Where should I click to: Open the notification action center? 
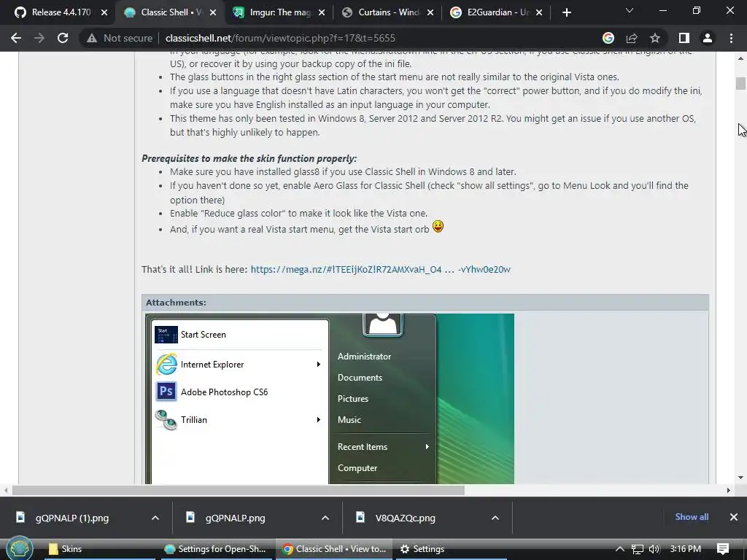coord(722,549)
